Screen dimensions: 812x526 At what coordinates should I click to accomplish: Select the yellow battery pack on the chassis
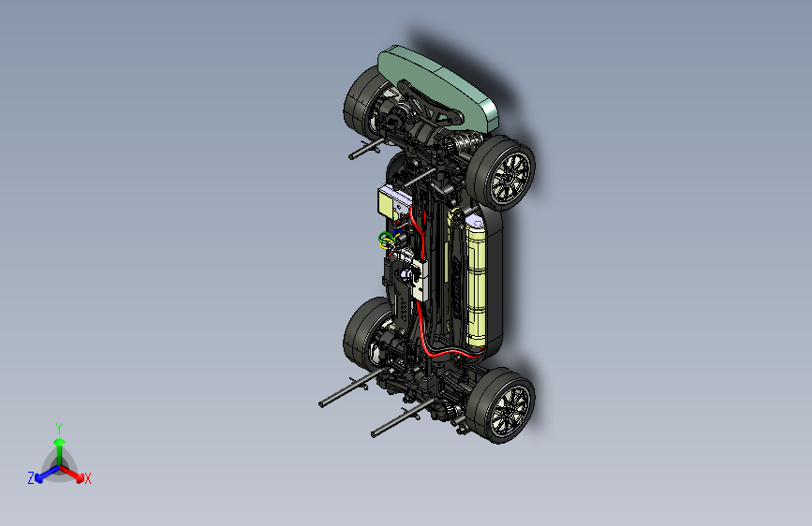(x=476, y=282)
